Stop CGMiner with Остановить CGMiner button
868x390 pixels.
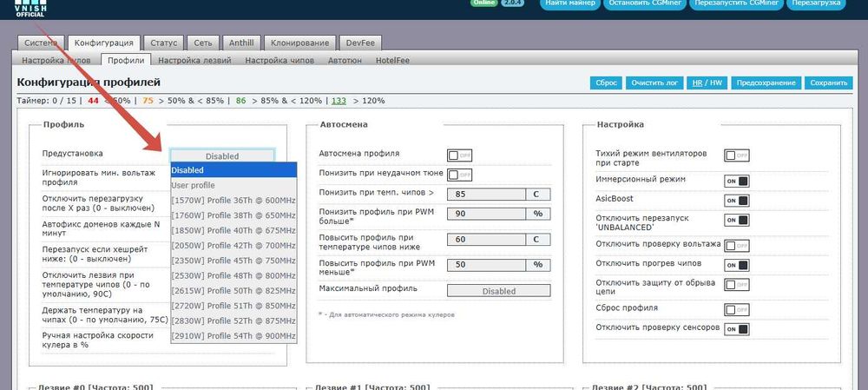[646, 3]
